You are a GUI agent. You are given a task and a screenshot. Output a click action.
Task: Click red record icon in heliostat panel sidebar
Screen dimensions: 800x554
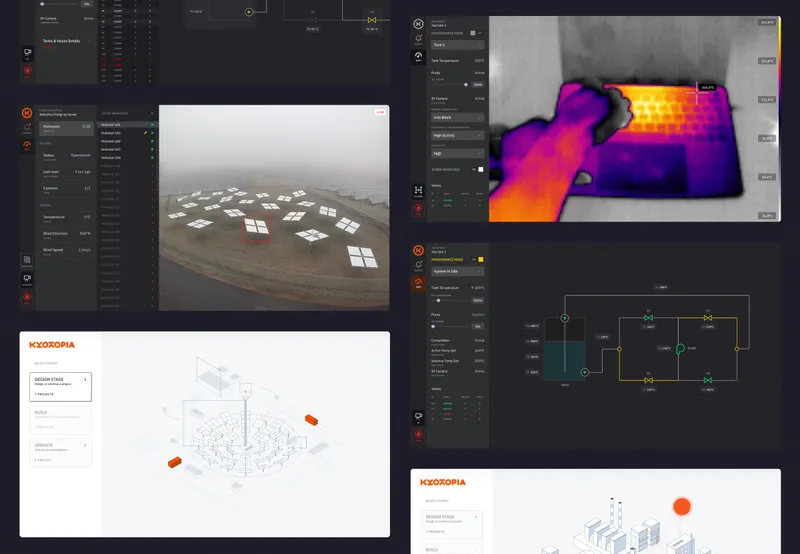pyautogui.click(x=27, y=297)
